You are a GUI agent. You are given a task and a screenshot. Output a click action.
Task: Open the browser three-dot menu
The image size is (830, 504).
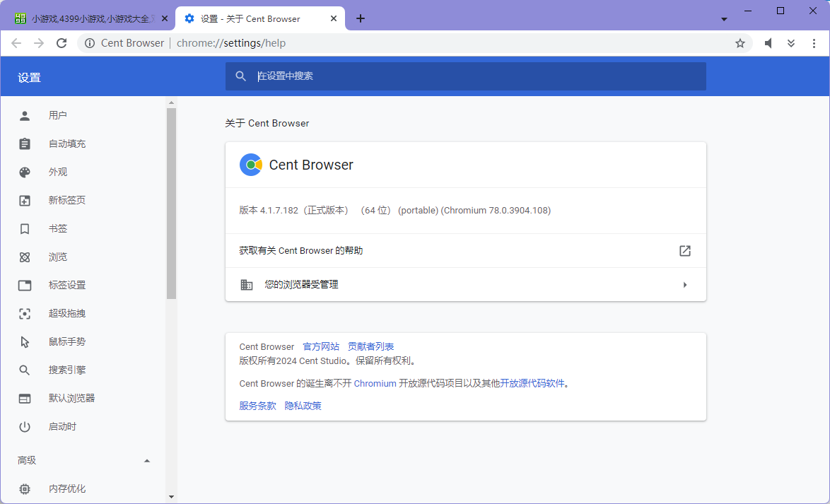(814, 43)
